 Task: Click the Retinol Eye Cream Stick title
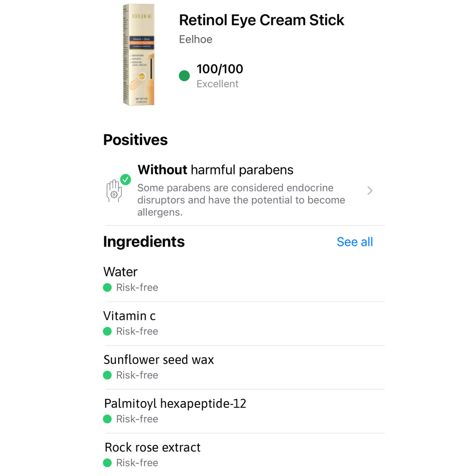click(x=262, y=20)
